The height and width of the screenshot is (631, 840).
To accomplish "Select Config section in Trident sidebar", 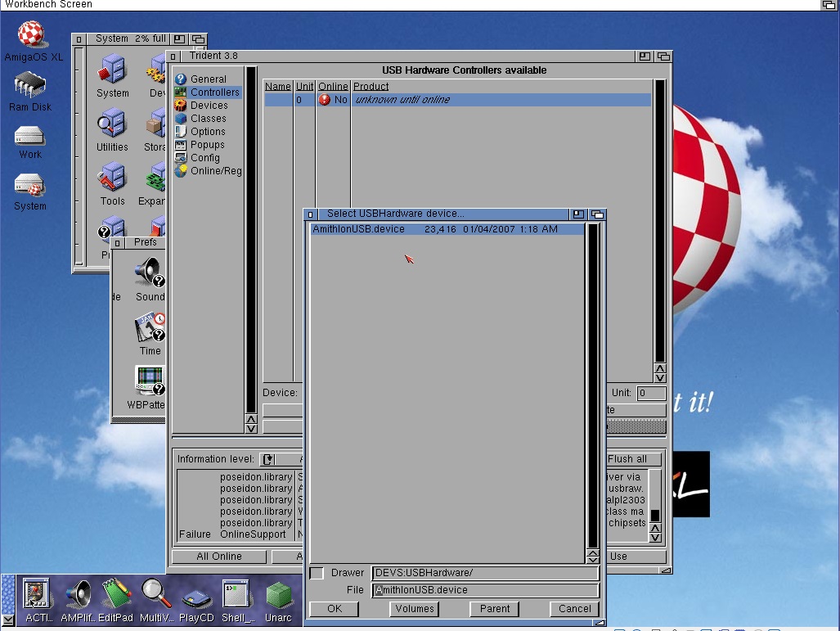I will point(208,158).
